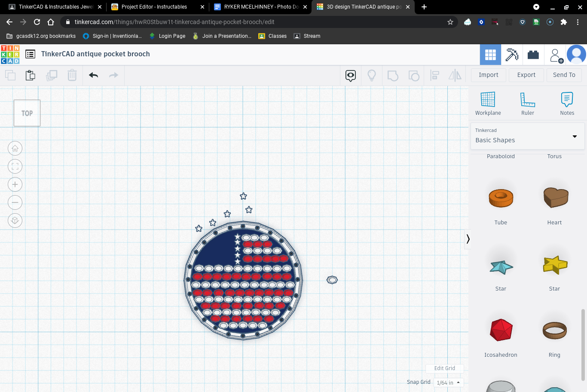This screenshot has height=392, width=587.
Task: Toggle perspective/orthographic view cube icon
Action: pos(15,220)
